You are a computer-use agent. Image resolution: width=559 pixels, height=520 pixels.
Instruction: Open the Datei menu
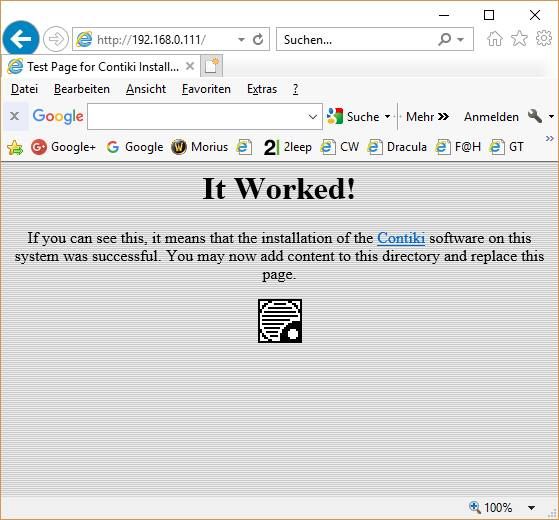coord(24,89)
